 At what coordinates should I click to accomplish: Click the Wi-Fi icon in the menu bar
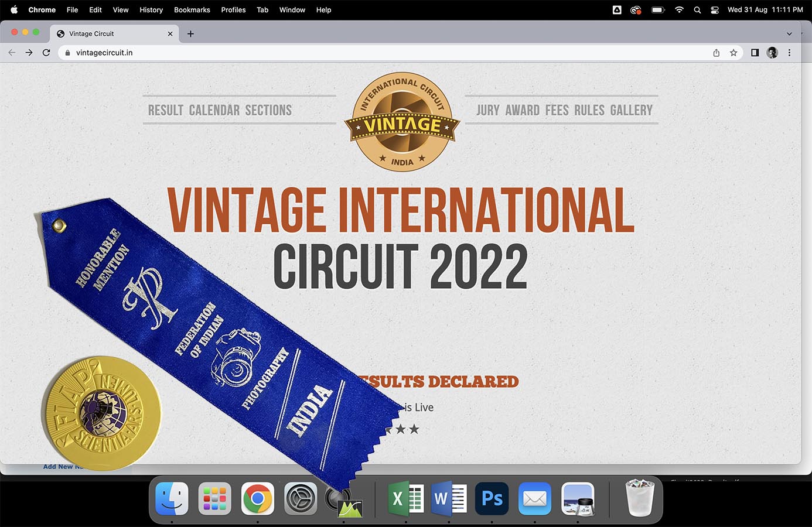coord(678,9)
